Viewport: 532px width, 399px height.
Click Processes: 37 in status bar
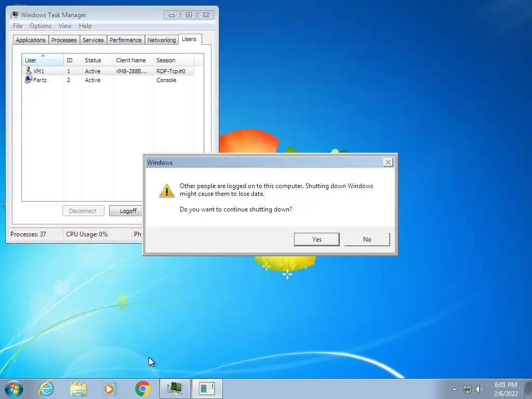[28, 234]
